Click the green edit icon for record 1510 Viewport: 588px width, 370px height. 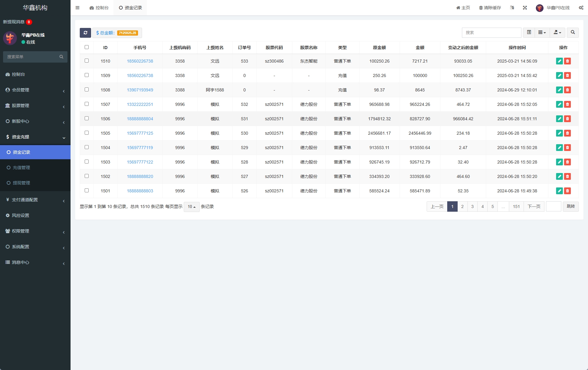(x=559, y=61)
